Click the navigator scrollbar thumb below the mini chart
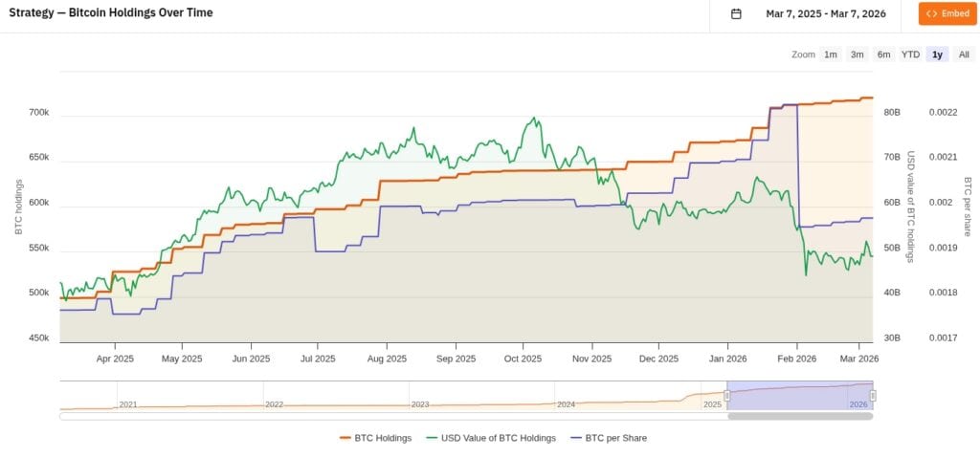 [800, 416]
